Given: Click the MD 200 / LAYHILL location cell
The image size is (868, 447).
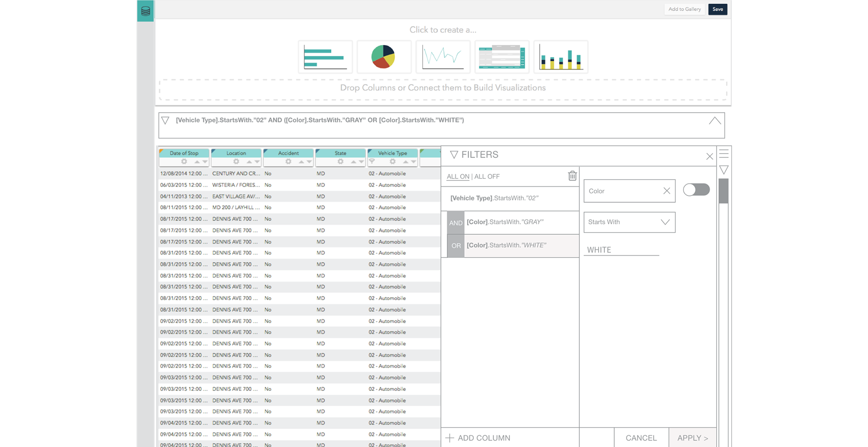Looking at the screenshot, I should pyautogui.click(x=236, y=208).
